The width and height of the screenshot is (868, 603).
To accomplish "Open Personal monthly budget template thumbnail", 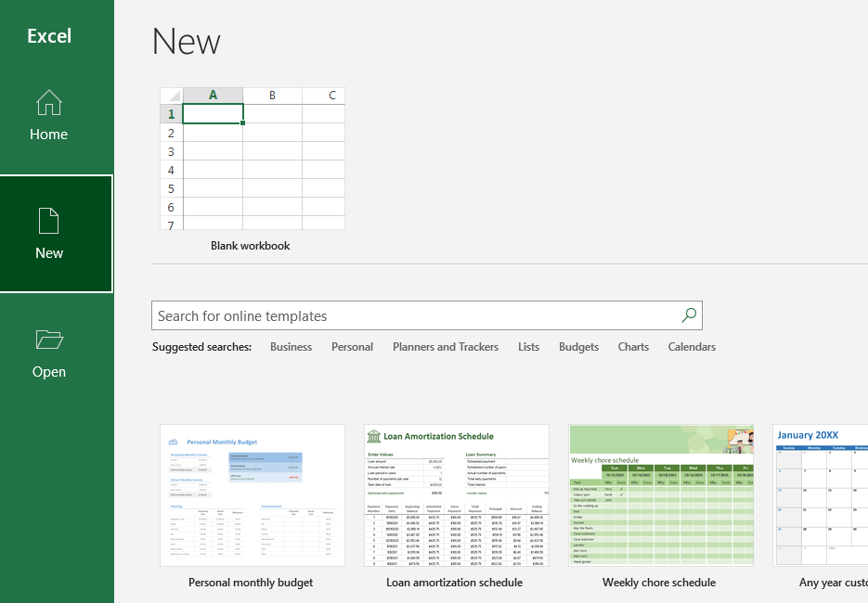I will click(253, 495).
